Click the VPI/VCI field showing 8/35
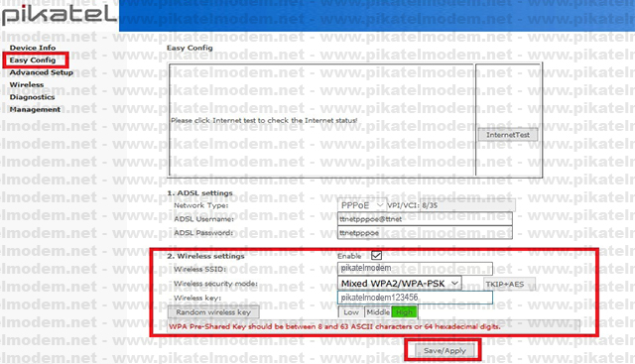Screen dimensions: 635x364 point(467,205)
